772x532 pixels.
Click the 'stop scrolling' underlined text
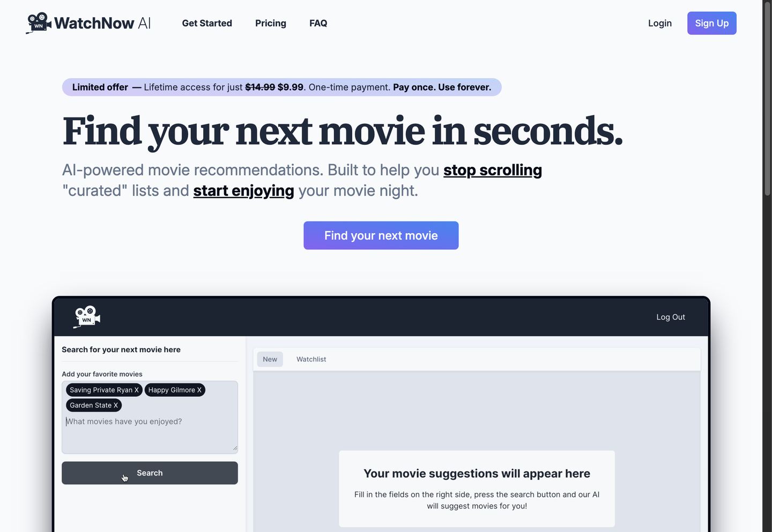click(x=493, y=170)
